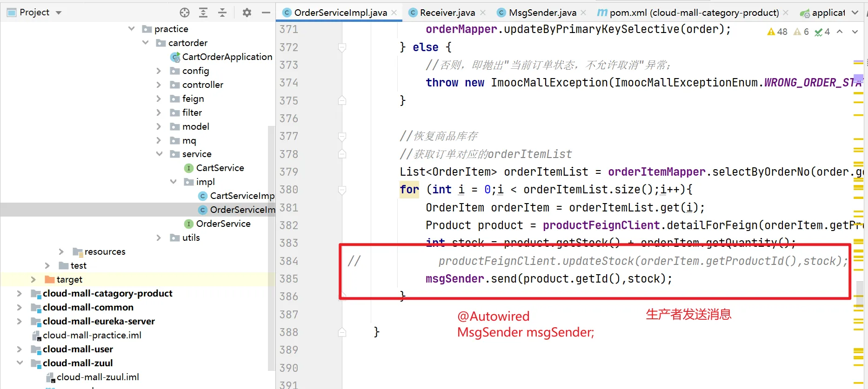Image resolution: width=868 pixels, height=389 pixels.
Task: Collapse the impl package chevron
Action: click(174, 182)
